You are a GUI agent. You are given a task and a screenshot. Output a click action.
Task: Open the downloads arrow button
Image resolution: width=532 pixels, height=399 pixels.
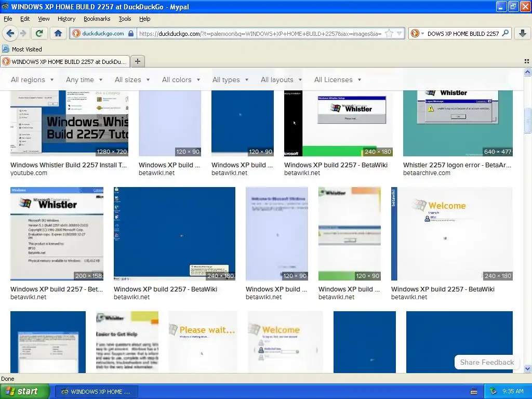coord(523,33)
